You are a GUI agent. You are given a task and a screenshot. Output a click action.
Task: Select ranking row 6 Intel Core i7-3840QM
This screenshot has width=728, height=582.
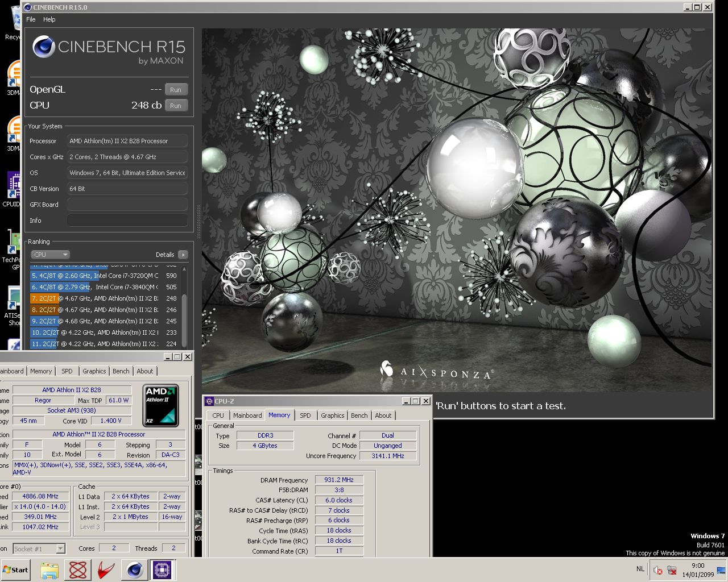pos(105,287)
